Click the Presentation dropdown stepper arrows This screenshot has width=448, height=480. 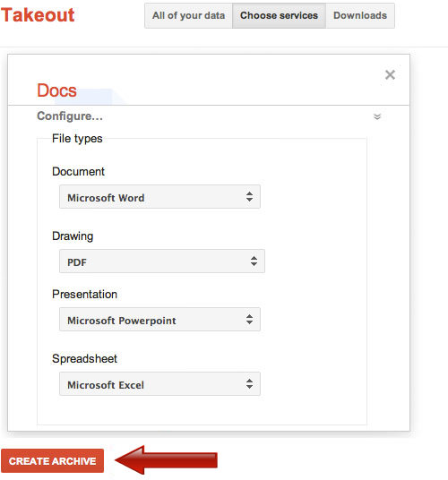pos(250,320)
